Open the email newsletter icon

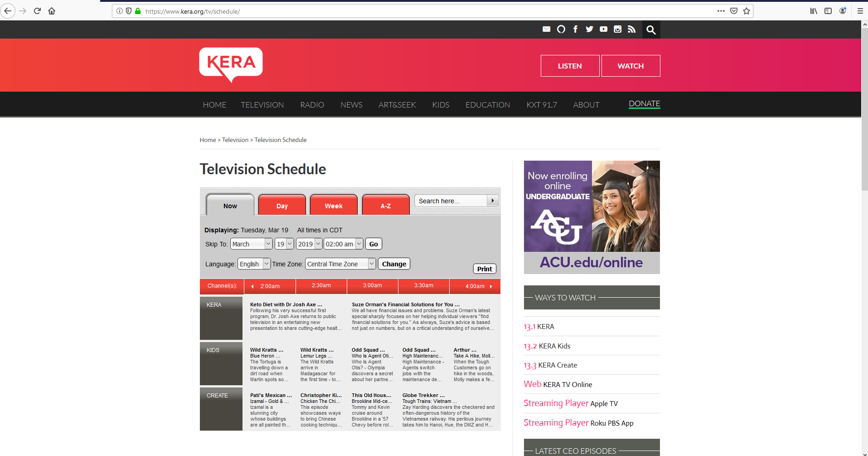pyautogui.click(x=547, y=29)
